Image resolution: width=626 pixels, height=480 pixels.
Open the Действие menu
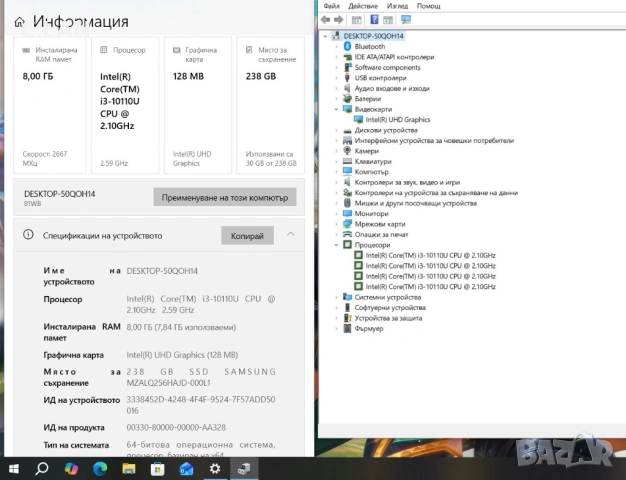[363, 6]
